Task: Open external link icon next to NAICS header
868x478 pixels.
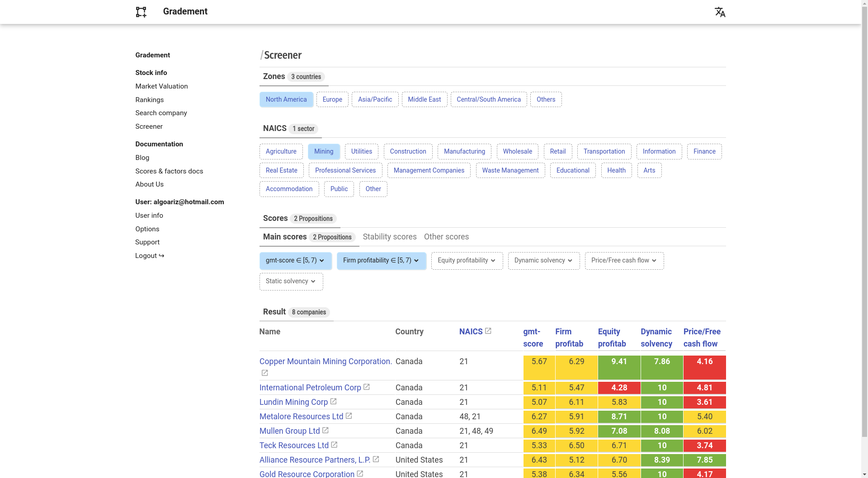Action: [488, 331]
